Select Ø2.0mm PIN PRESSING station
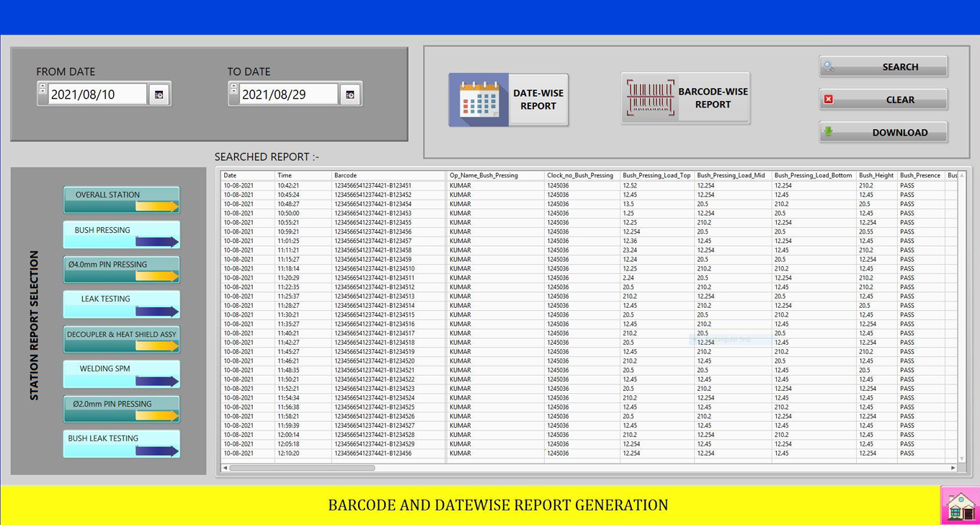 (121, 409)
